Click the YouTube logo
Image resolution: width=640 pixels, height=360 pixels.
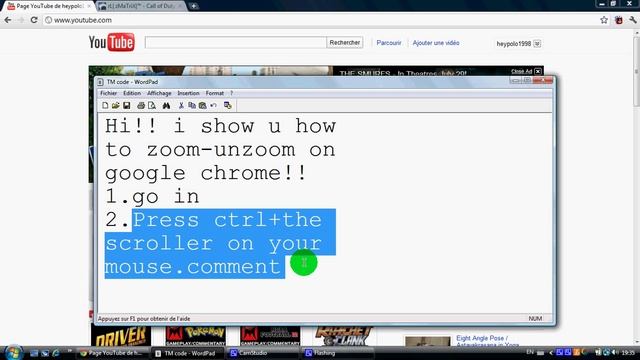click(x=111, y=42)
